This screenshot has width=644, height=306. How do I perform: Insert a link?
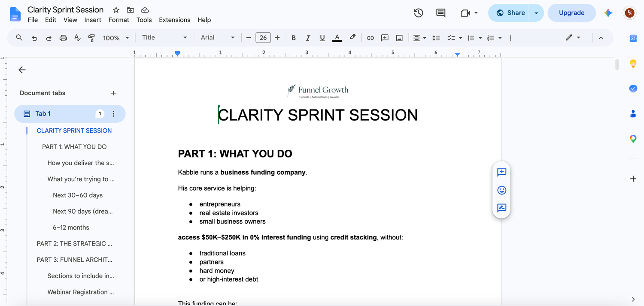[x=370, y=38]
